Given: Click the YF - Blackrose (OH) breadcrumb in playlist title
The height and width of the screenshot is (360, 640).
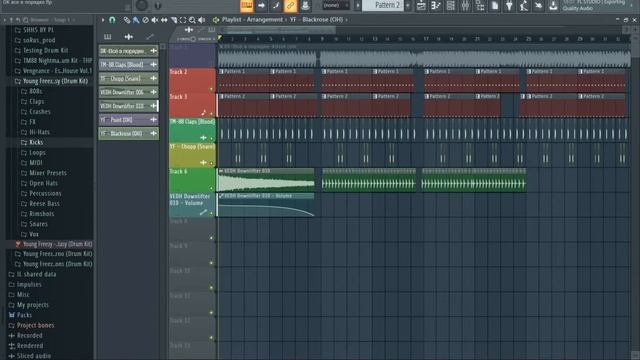Looking at the screenshot, I should 316,20.
